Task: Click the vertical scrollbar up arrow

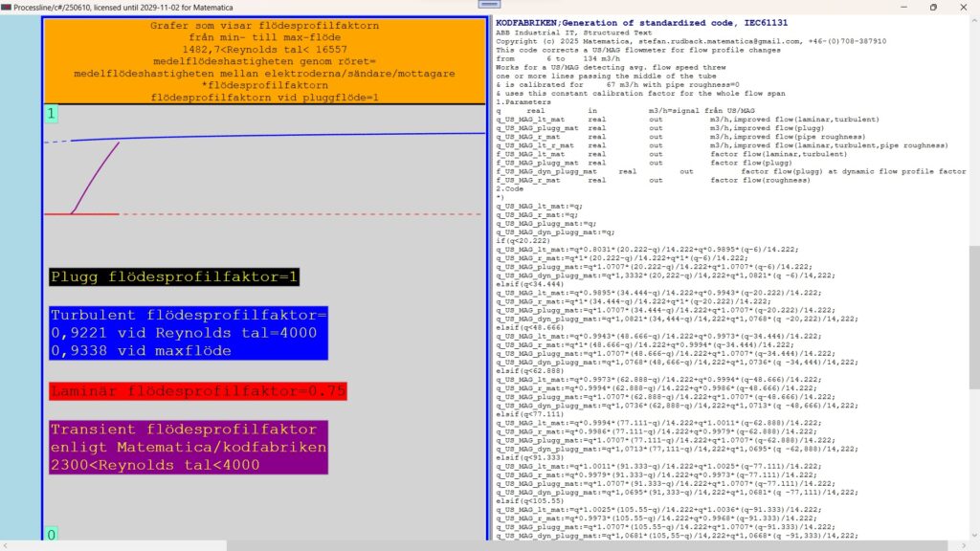Action: [x=973, y=22]
